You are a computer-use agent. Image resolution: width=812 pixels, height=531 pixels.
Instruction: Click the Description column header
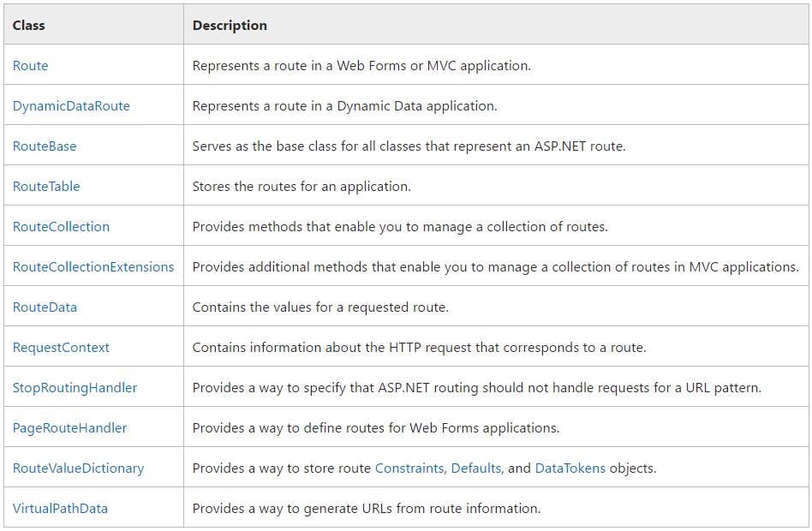[x=230, y=26]
